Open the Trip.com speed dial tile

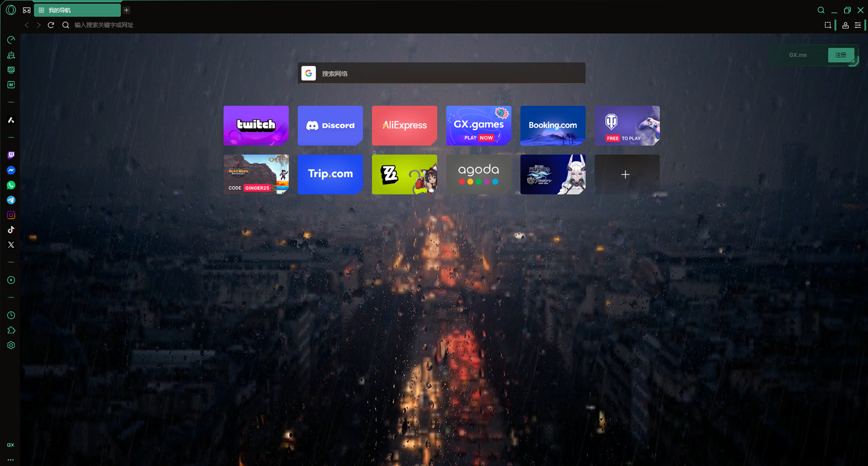(330, 174)
